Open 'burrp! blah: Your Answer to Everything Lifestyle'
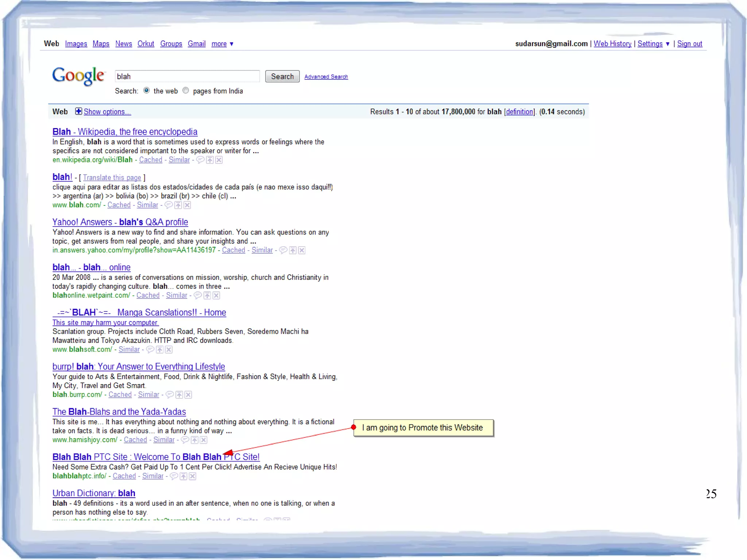Image resolution: width=747 pixels, height=560 pixels. [139, 367]
